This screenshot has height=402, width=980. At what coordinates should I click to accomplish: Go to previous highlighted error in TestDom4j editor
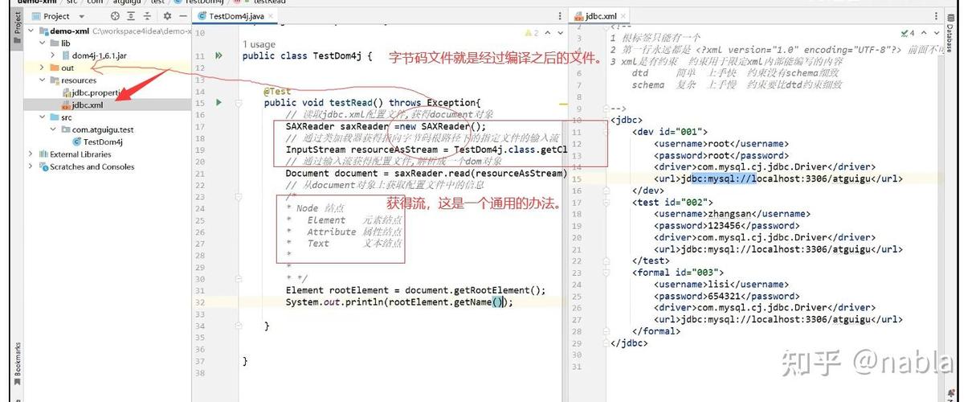point(549,33)
